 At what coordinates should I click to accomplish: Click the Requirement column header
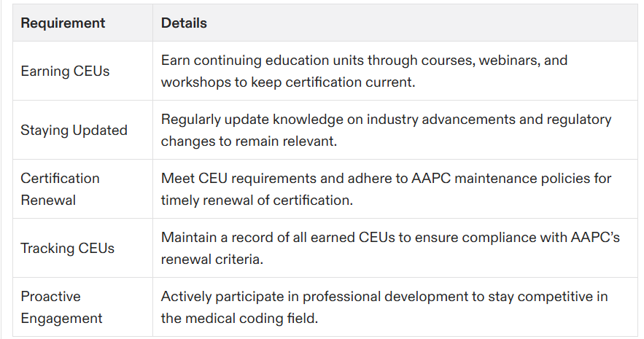point(82,23)
